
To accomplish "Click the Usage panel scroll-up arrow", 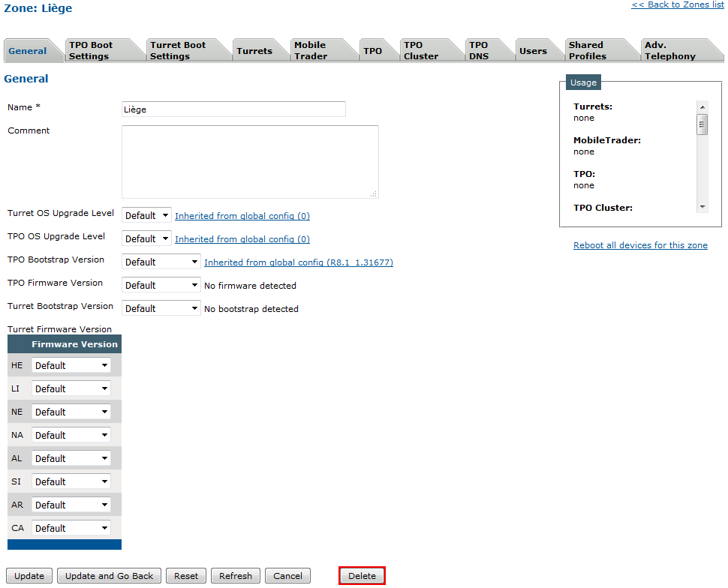I will 702,106.
